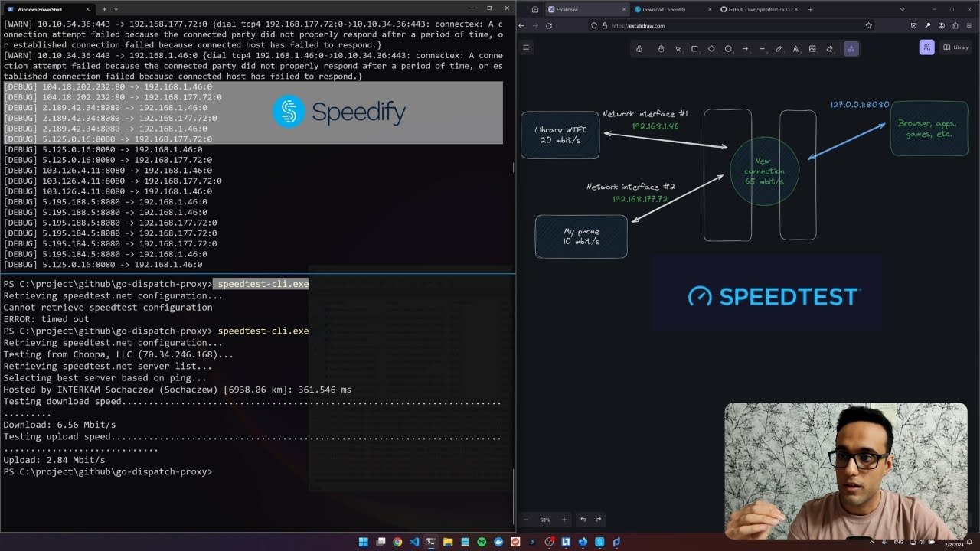980x551 pixels.
Task: Click the '127.0.0.1:8080' text label
Action: pos(860,104)
